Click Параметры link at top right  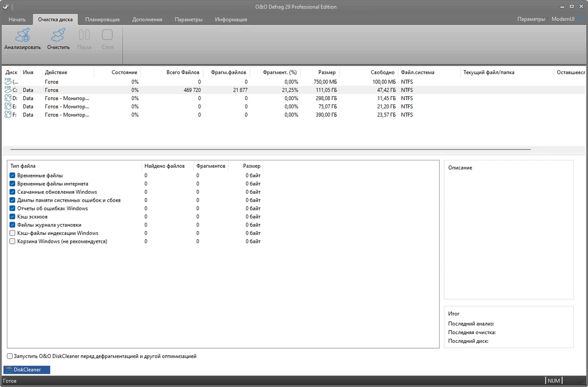(x=531, y=19)
